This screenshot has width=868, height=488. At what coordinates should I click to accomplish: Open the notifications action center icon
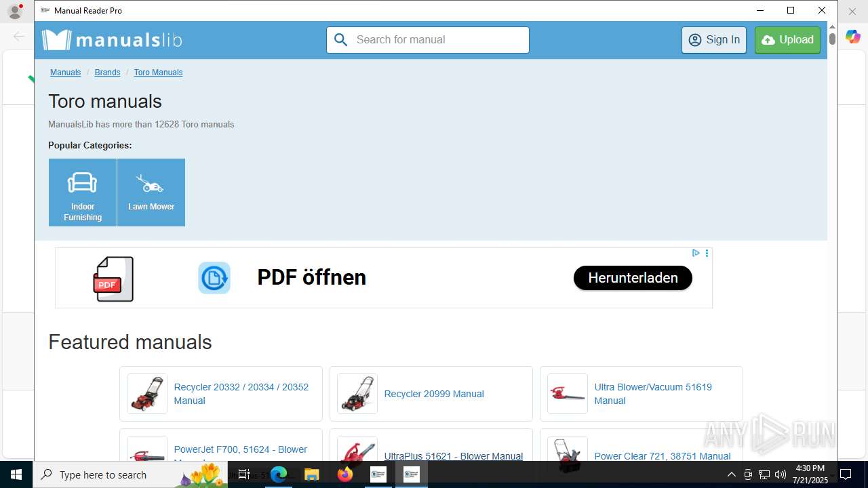click(x=846, y=474)
